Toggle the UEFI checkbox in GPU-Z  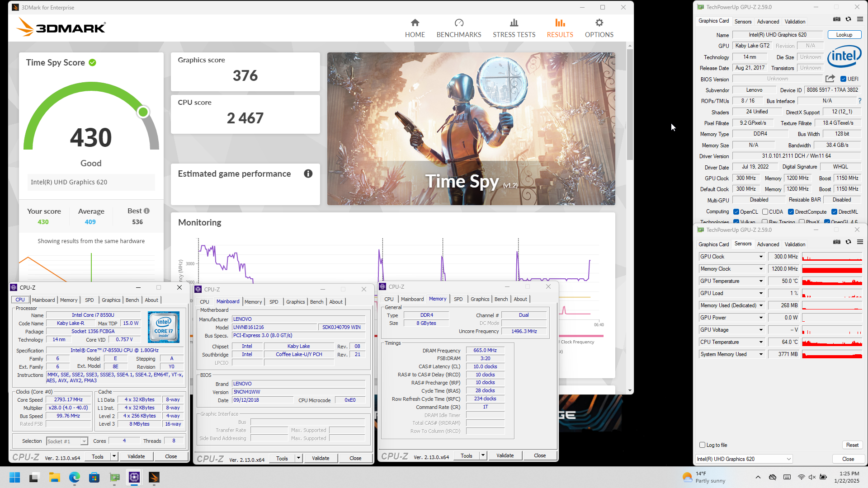pyautogui.click(x=843, y=79)
